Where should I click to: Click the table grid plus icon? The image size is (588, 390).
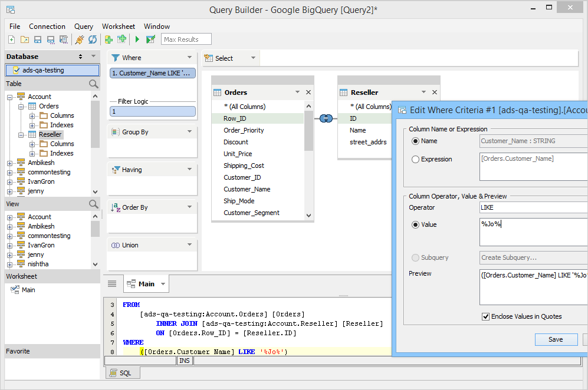121,39
